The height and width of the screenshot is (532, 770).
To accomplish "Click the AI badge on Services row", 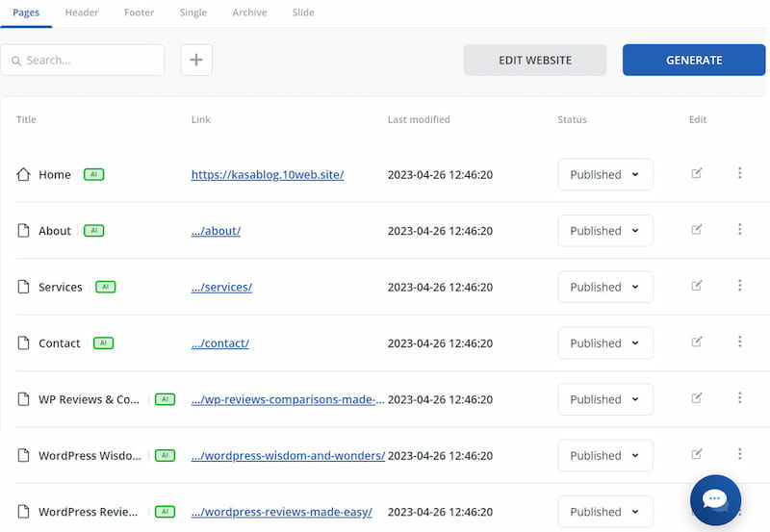I will click(106, 287).
